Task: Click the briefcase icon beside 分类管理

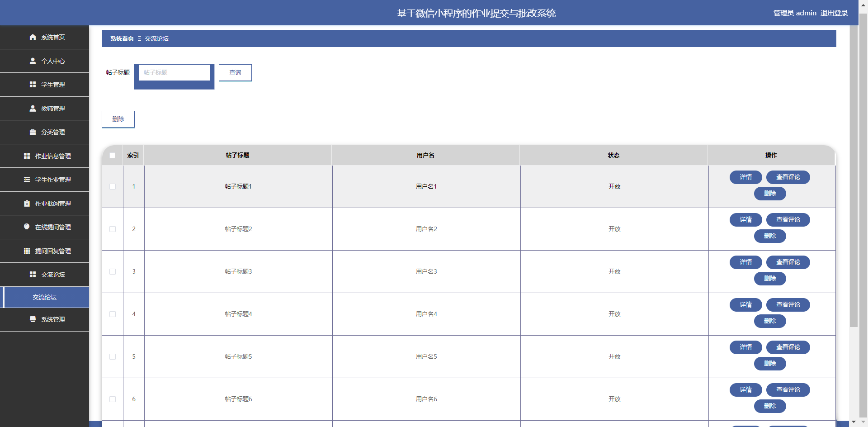Action: coord(33,132)
